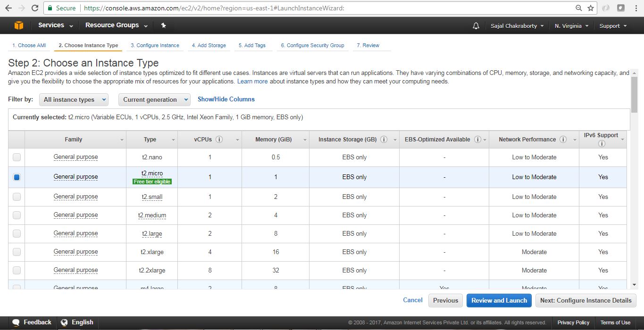This screenshot has height=330, width=644.
Task: Open the Show/Hide Columns link
Action: (x=226, y=99)
